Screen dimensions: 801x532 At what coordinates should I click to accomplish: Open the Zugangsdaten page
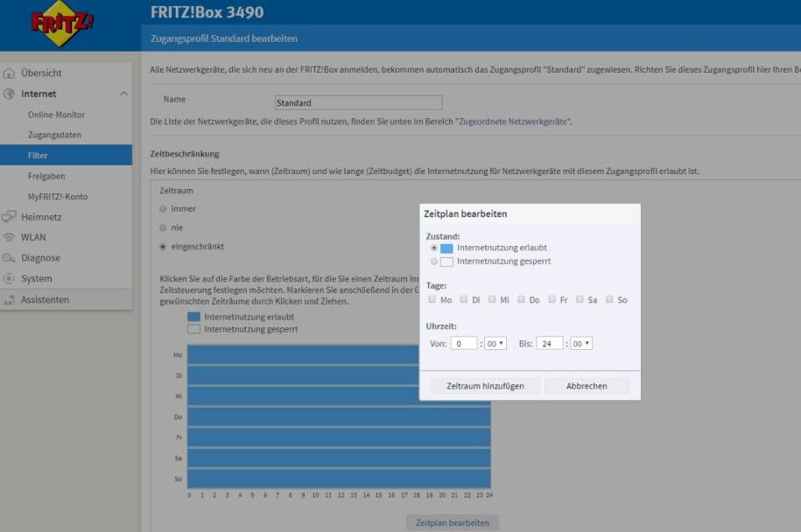click(54, 136)
